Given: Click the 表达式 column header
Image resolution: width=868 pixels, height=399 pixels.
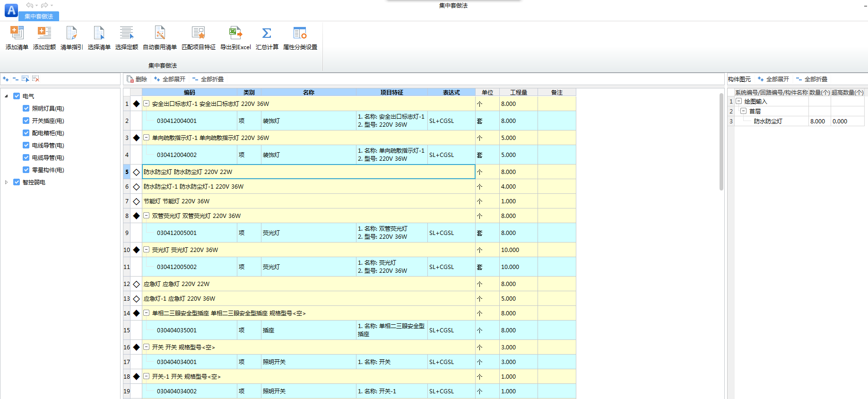Looking at the screenshot, I should [451, 92].
